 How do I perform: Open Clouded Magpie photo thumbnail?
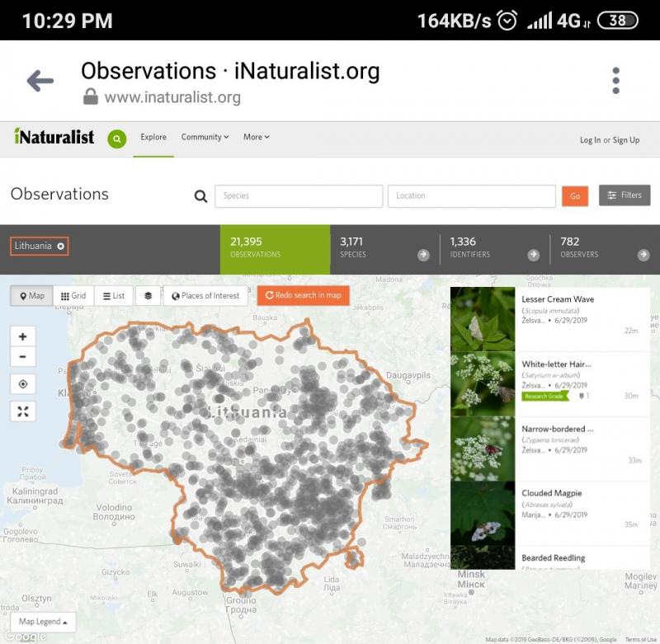[x=483, y=514]
